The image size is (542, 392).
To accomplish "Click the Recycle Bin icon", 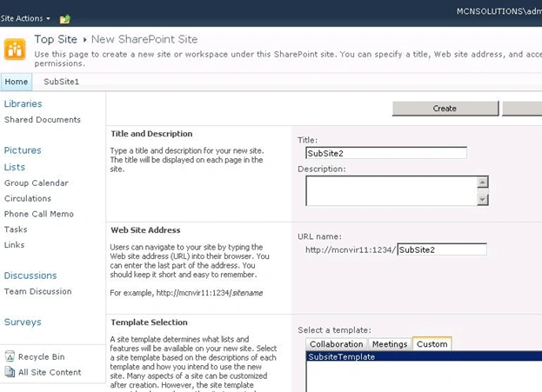I will click(x=10, y=356).
